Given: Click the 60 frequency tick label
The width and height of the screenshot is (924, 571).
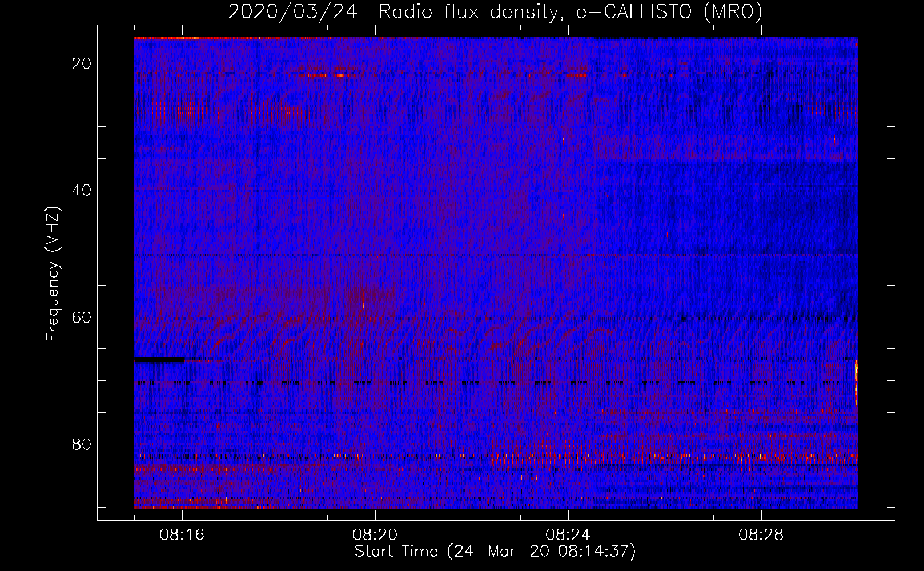Looking at the screenshot, I should pyautogui.click(x=82, y=317).
